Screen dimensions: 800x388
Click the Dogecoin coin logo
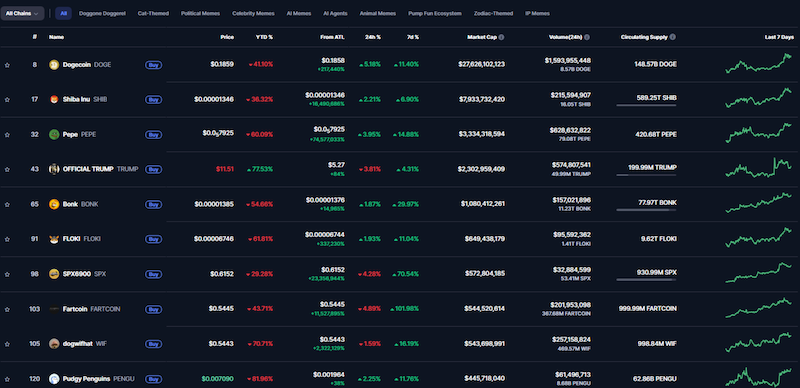click(54, 65)
